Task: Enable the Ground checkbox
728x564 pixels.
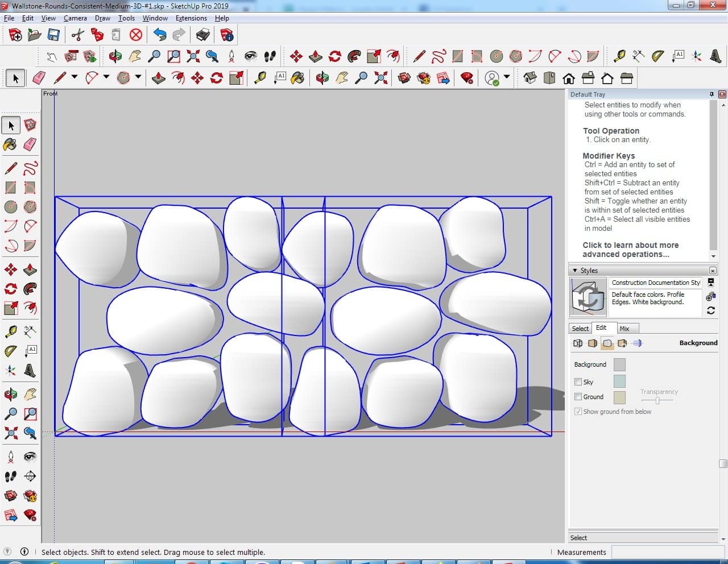Action: tap(578, 397)
